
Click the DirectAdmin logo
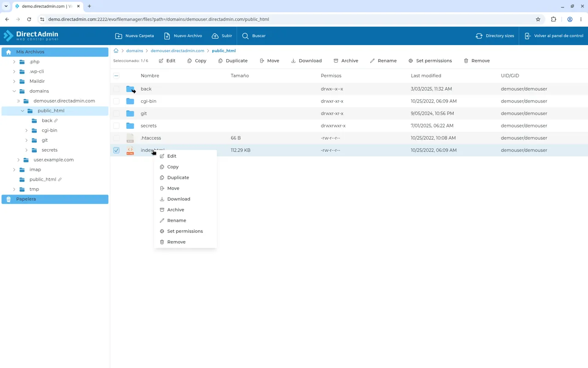click(x=31, y=36)
